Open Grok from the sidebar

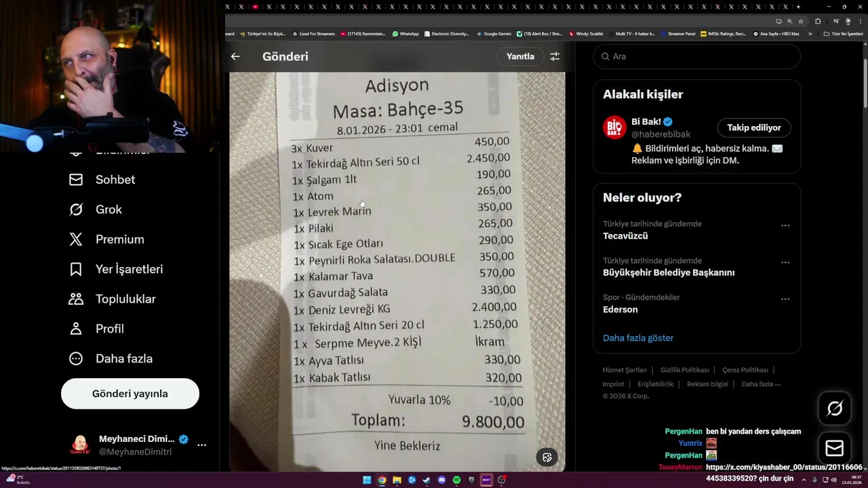[96, 209]
